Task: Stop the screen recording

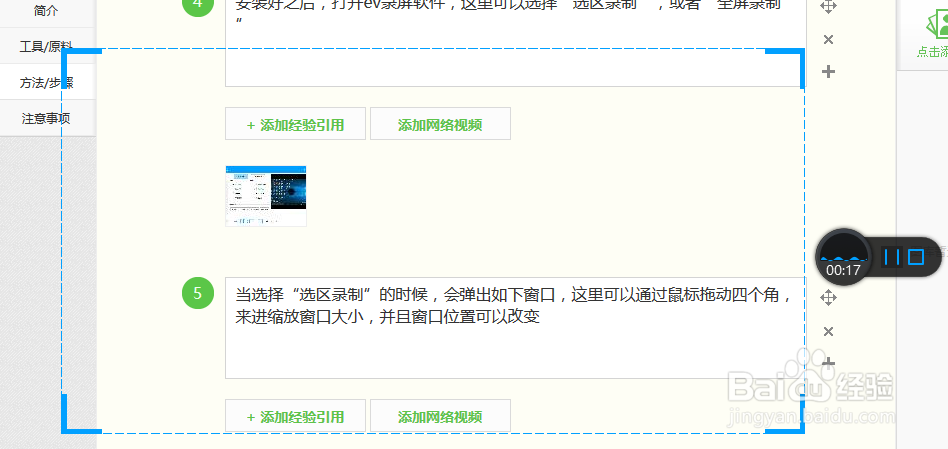Action: tap(916, 257)
